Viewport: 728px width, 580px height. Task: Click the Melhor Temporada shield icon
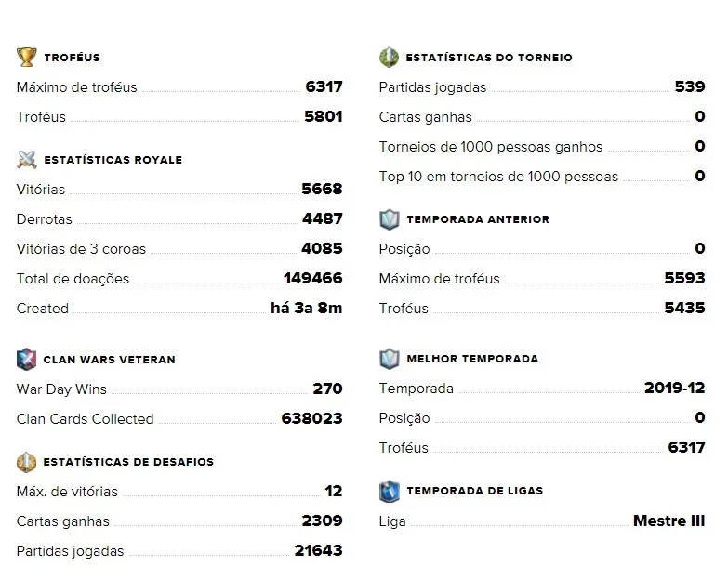click(x=389, y=359)
